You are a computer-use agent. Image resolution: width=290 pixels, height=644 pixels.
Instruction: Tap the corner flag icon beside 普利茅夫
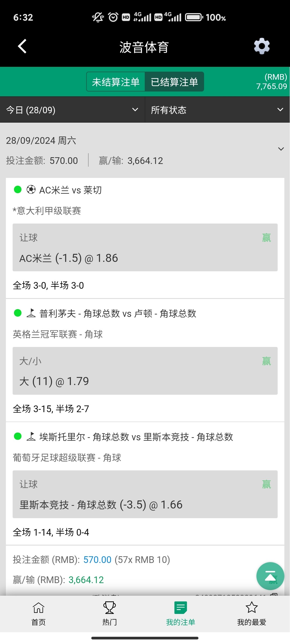click(31, 313)
